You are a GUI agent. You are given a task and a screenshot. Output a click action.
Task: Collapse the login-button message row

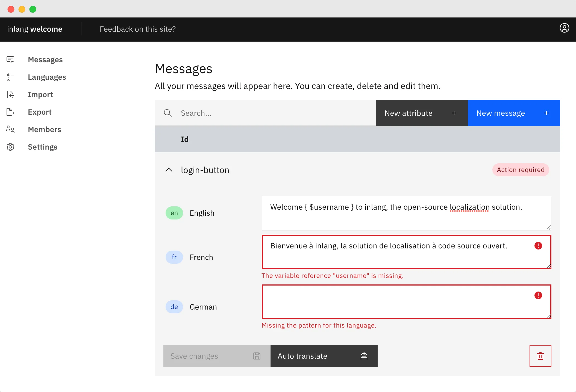169,170
